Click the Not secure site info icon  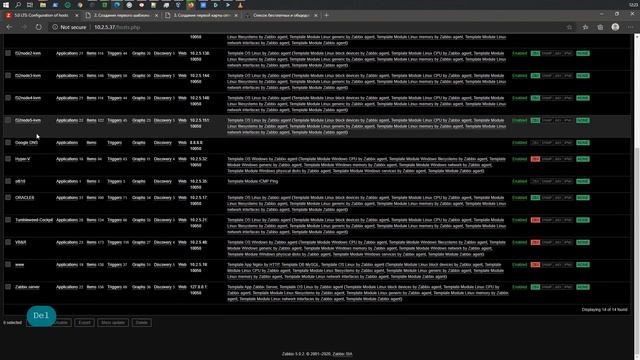click(x=55, y=27)
